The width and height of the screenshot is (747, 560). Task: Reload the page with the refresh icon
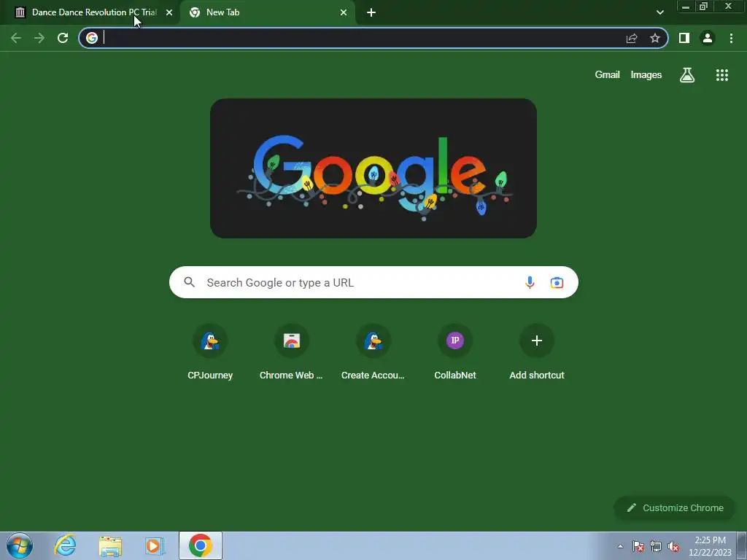[63, 38]
